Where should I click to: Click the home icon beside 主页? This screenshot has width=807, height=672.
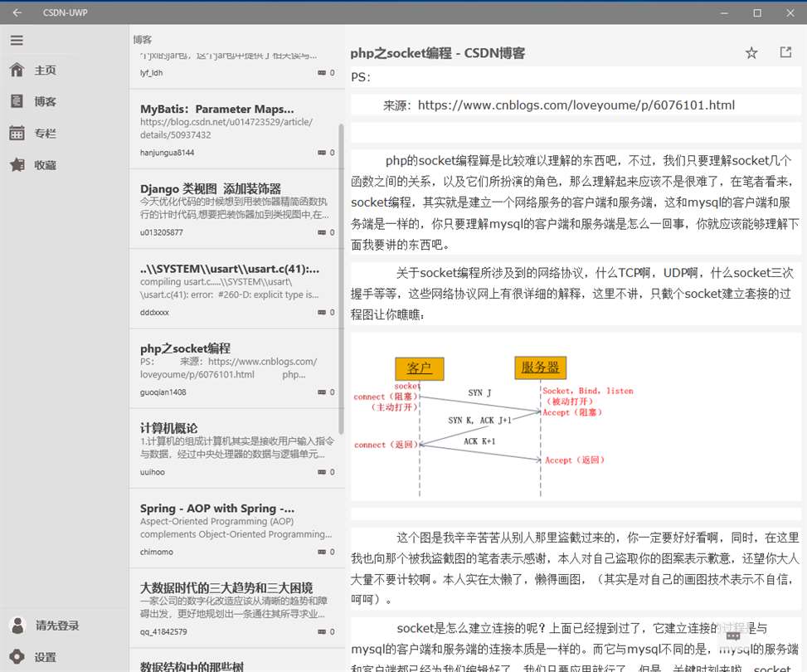17,70
